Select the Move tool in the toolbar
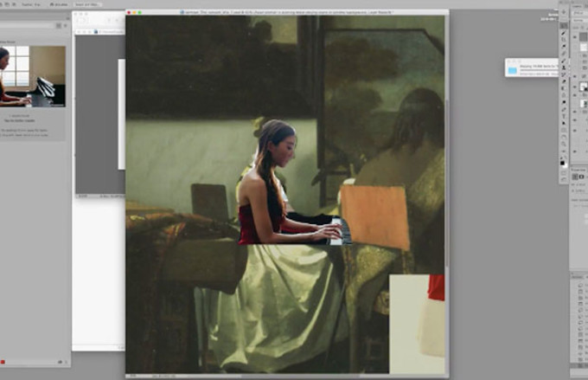 (564, 12)
